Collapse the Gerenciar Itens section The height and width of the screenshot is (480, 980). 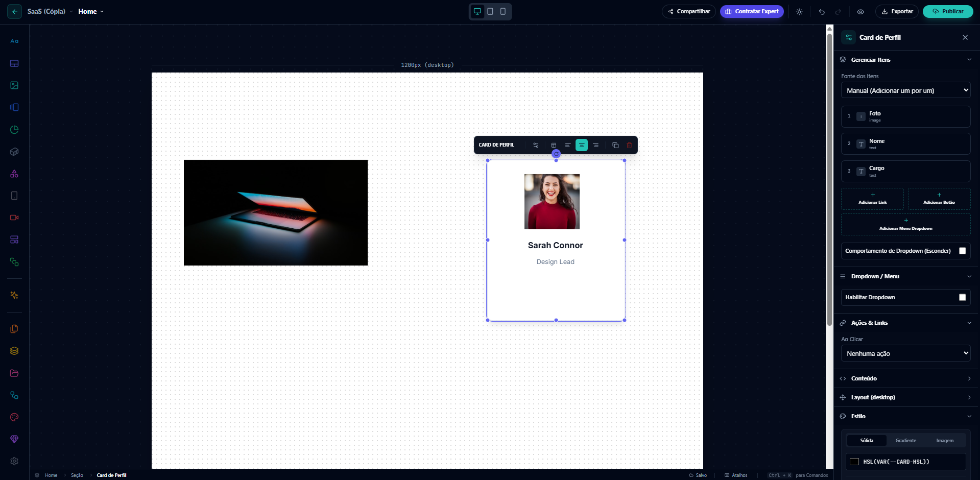point(969,59)
